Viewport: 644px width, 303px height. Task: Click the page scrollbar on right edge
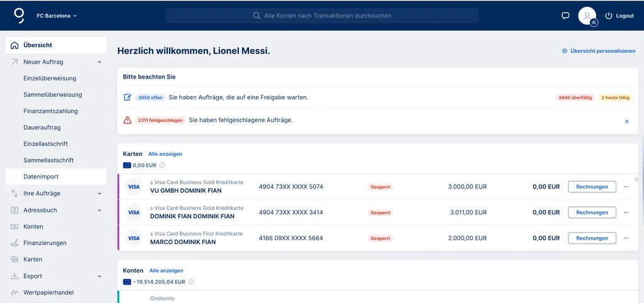coord(642,179)
